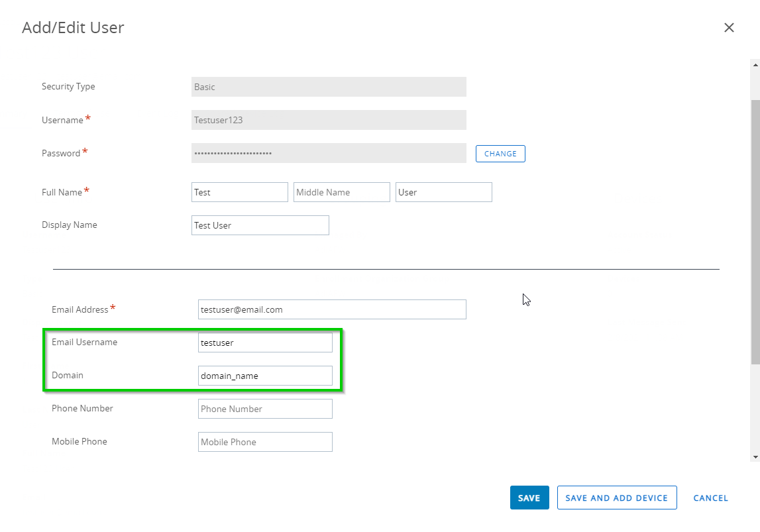Click the disabled Username field Testuser123
Screen dimensions: 760x532
point(329,120)
